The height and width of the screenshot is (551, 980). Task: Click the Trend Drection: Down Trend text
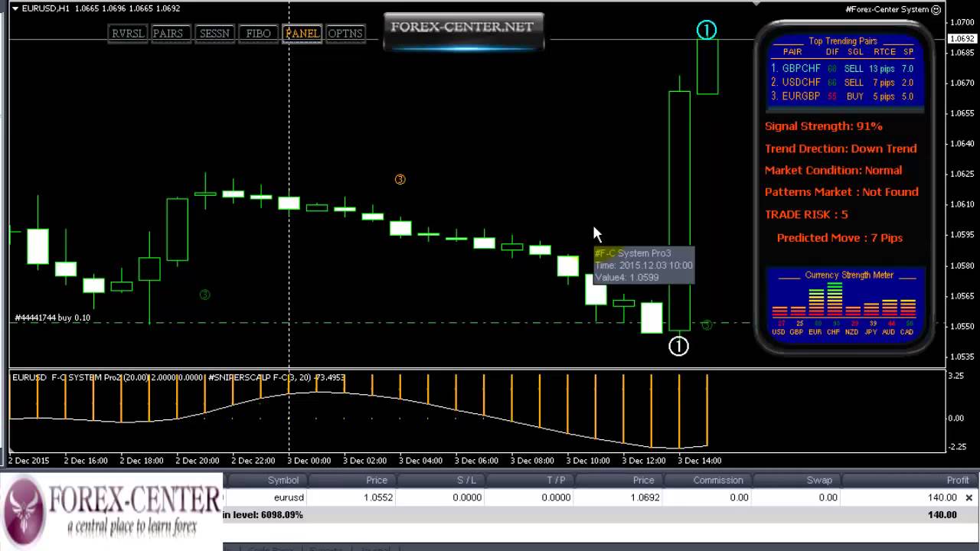click(x=841, y=148)
